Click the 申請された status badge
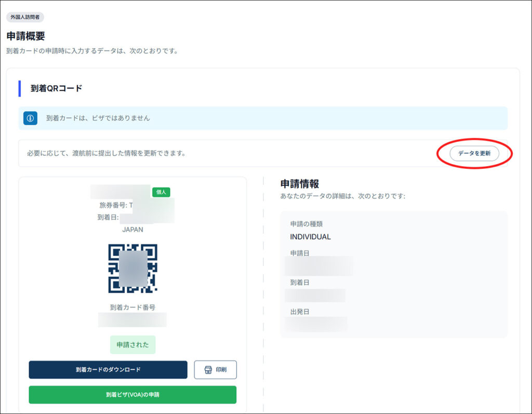 click(x=132, y=344)
